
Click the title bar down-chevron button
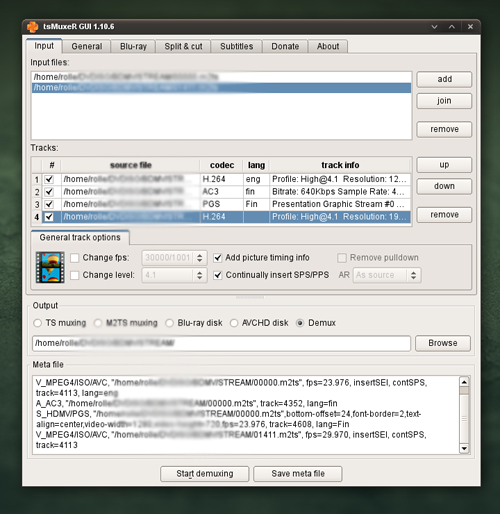coord(434,27)
